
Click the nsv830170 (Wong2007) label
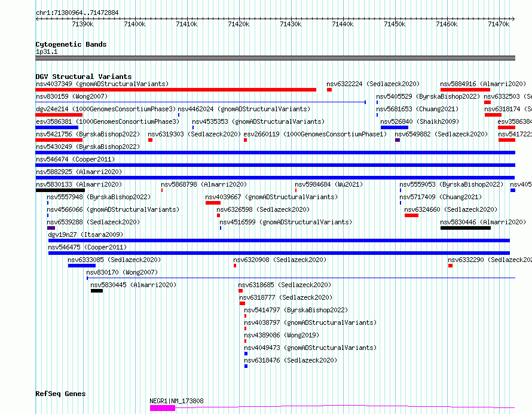122,272
